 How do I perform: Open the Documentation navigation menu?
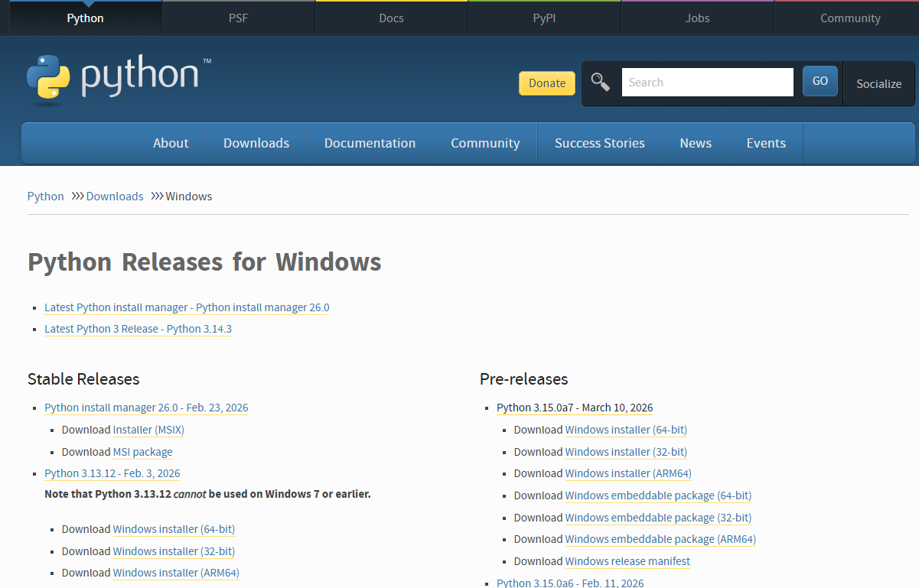pos(370,143)
